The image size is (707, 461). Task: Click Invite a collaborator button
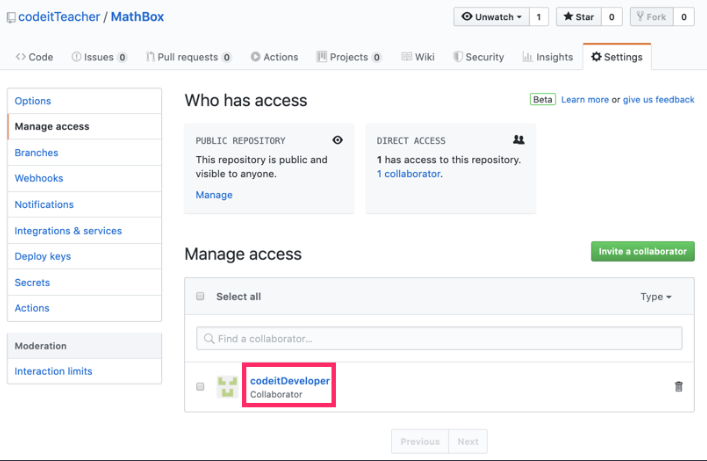[643, 251]
